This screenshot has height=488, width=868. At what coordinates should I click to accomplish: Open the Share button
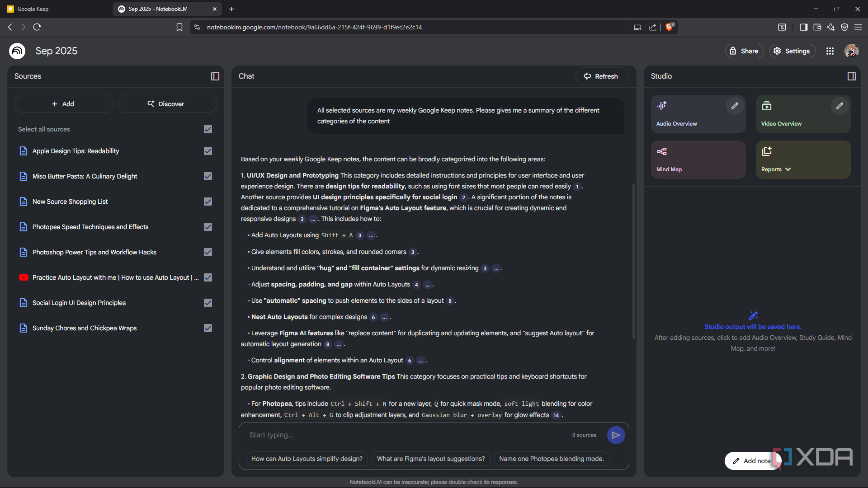[x=744, y=51]
